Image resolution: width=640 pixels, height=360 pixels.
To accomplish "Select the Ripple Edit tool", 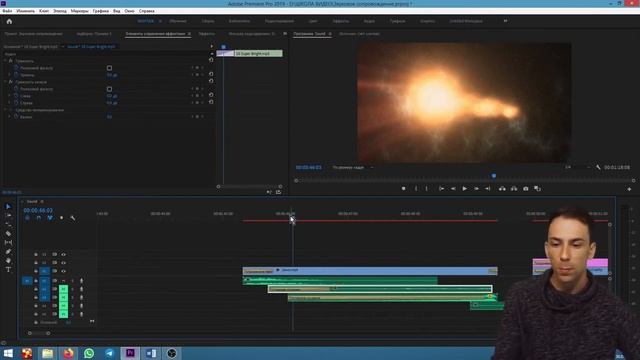I will click(x=8, y=224).
